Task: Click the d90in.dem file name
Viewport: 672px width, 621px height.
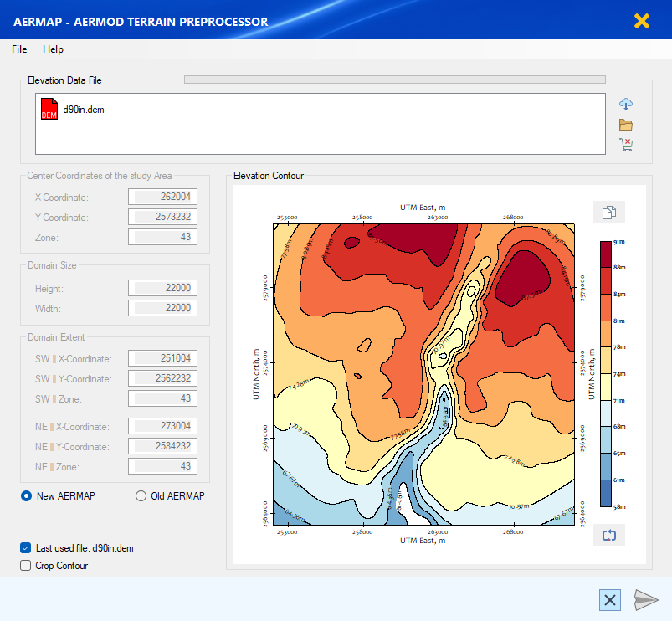Action: (84, 110)
